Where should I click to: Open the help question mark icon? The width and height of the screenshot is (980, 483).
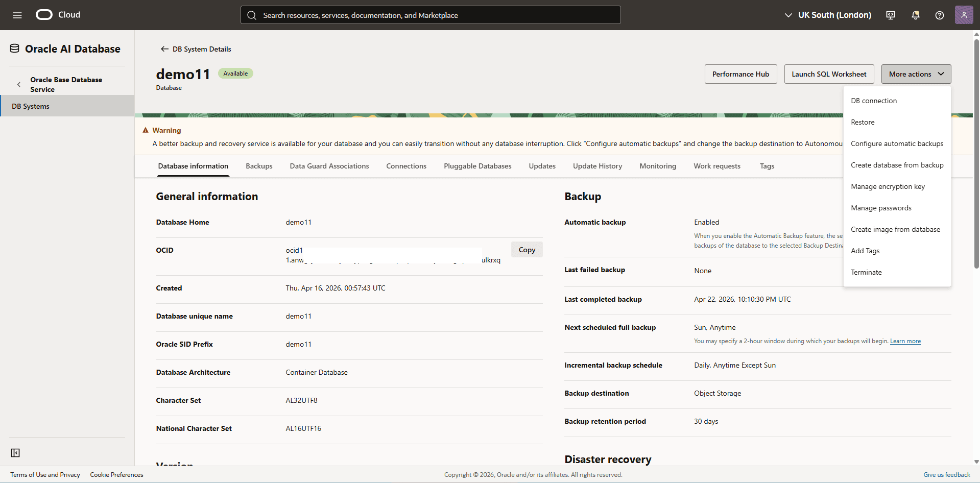pyautogui.click(x=940, y=15)
